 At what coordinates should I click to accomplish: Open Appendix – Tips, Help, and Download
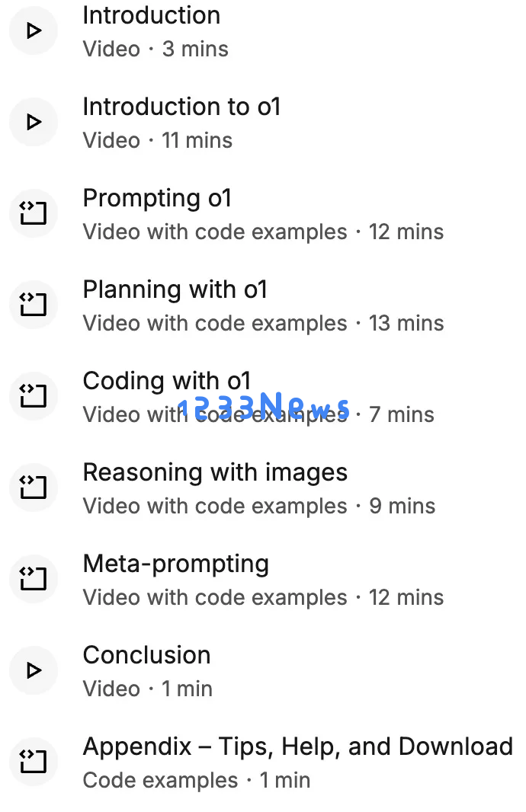[298, 747]
